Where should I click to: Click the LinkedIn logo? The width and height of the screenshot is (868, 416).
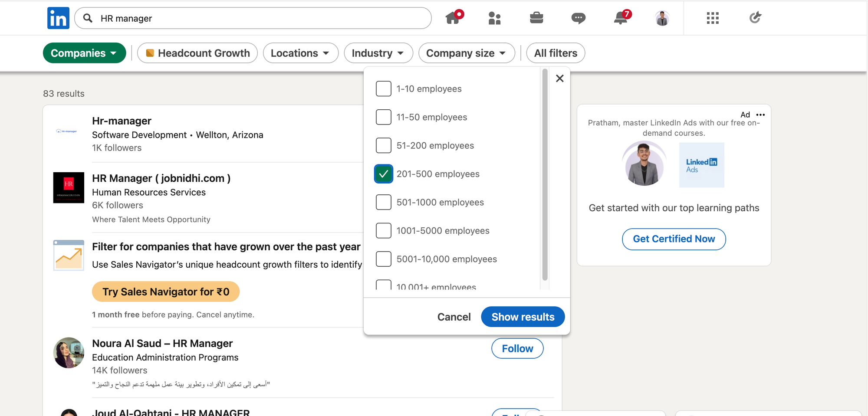click(58, 18)
